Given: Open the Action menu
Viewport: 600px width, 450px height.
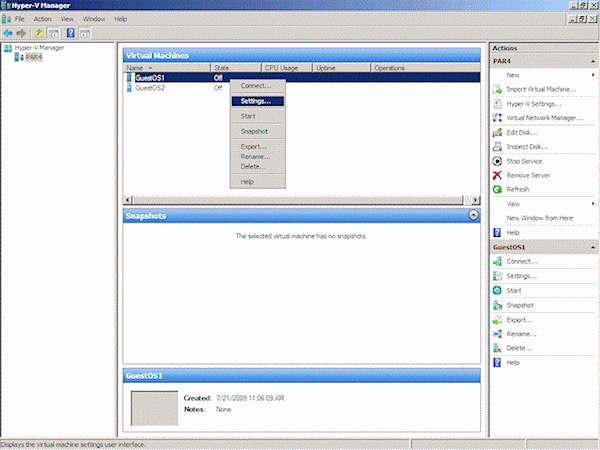Looking at the screenshot, I should pyautogui.click(x=42, y=19).
